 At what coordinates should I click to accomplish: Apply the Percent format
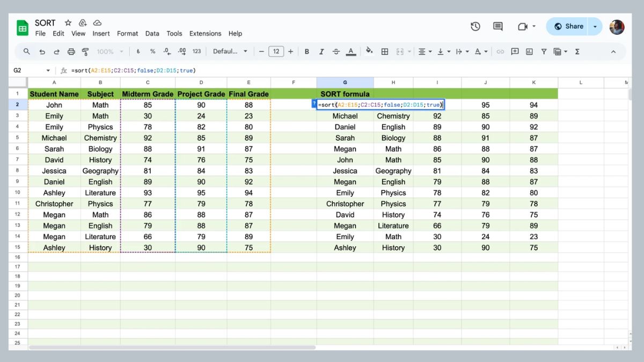coord(152,51)
